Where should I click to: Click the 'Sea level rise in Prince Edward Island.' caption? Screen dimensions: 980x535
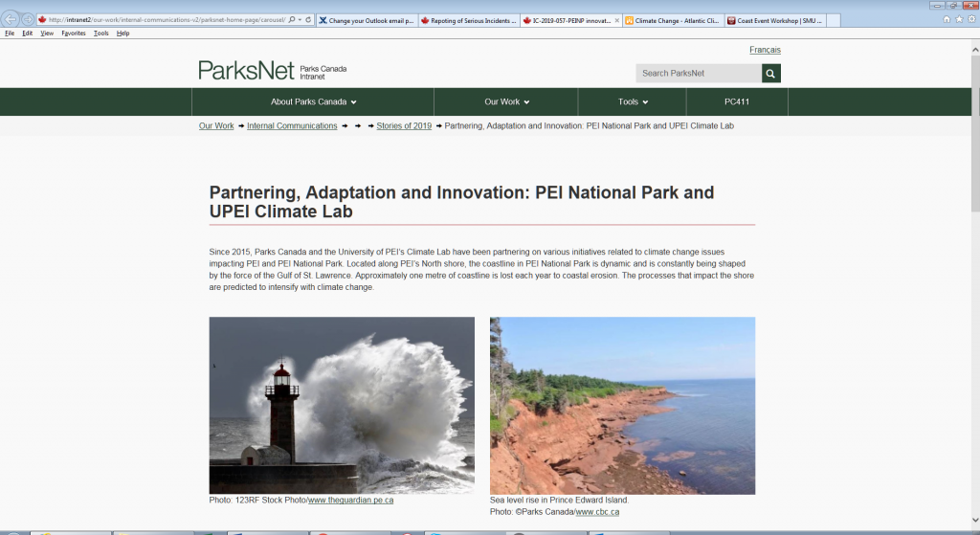[559, 500]
